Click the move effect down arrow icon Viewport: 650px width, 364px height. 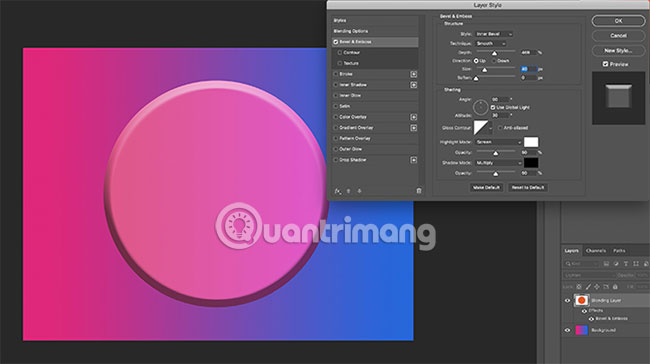[x=359, y=191]
